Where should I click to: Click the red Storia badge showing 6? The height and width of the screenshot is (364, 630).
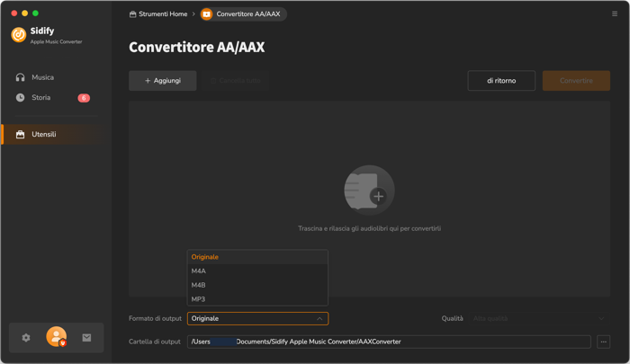pos(84,98)
